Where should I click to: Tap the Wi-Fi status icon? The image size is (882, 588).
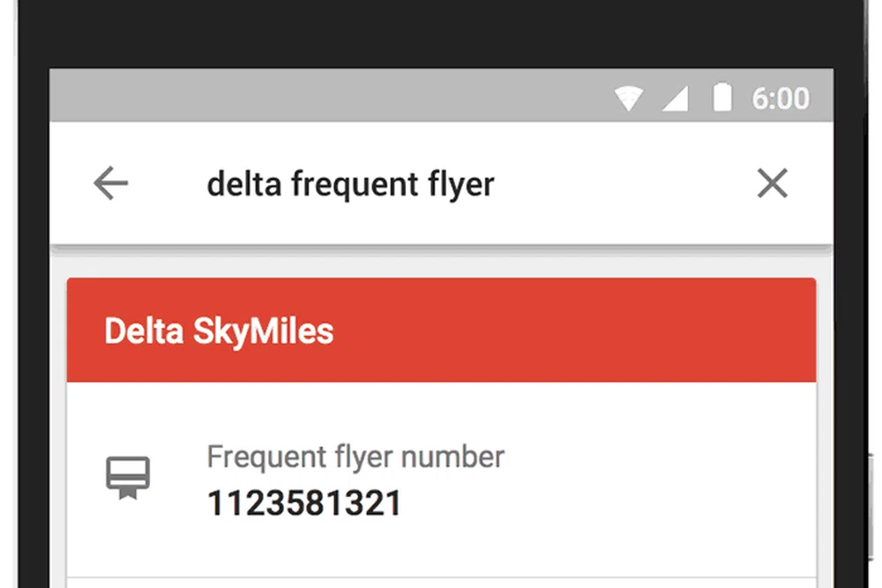pos(629,98)
